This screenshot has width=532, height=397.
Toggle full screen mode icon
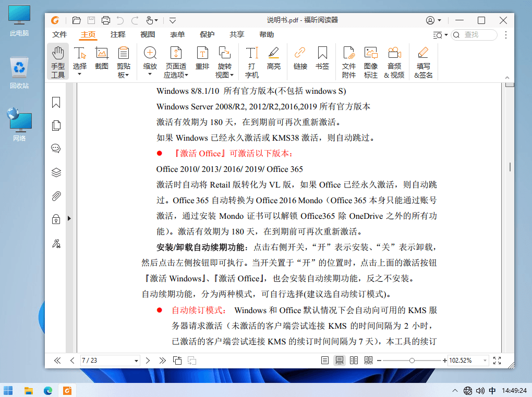(497, 361)
